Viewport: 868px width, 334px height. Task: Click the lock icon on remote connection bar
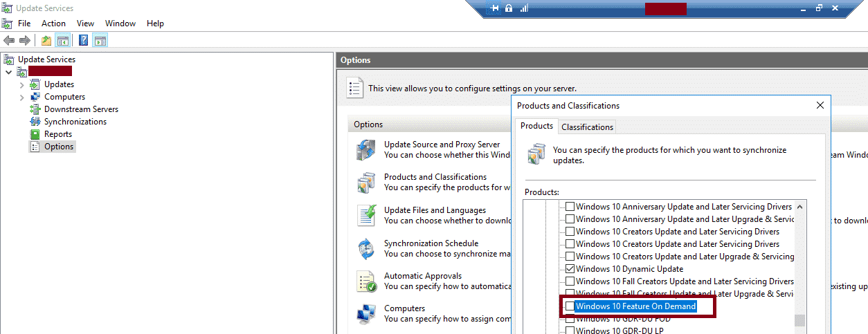(x=509, y=8)
